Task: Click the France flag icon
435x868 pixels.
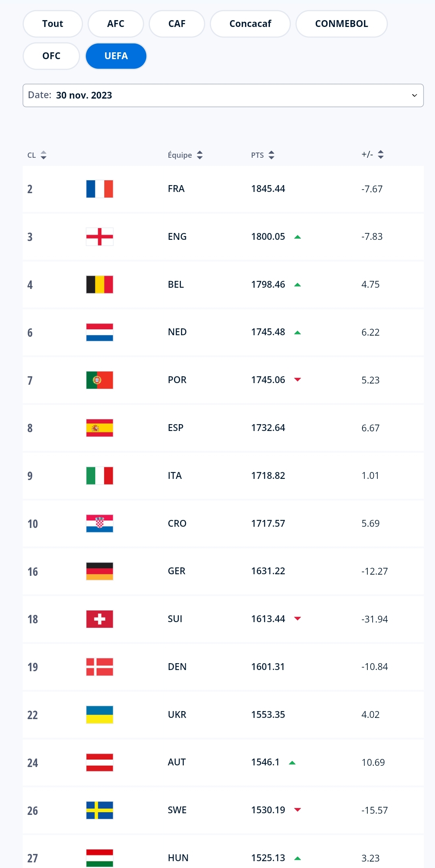Action: (99, 189)
